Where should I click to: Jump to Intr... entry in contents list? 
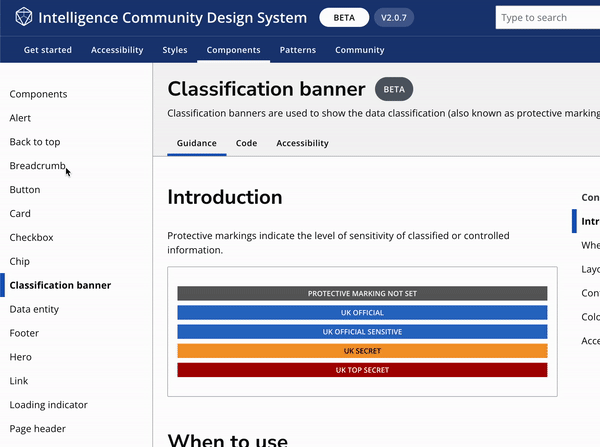(590, 221)
